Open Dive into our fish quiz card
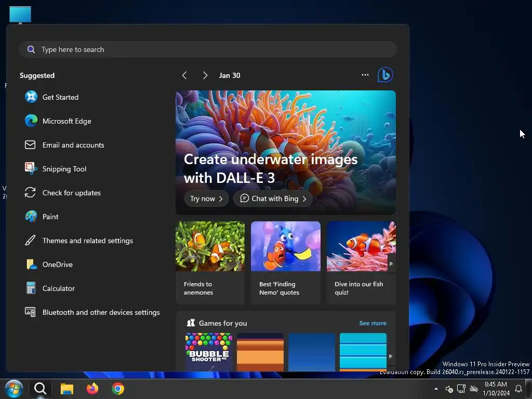The height and width of the screenshot is (399, 532). coord(361,262)
